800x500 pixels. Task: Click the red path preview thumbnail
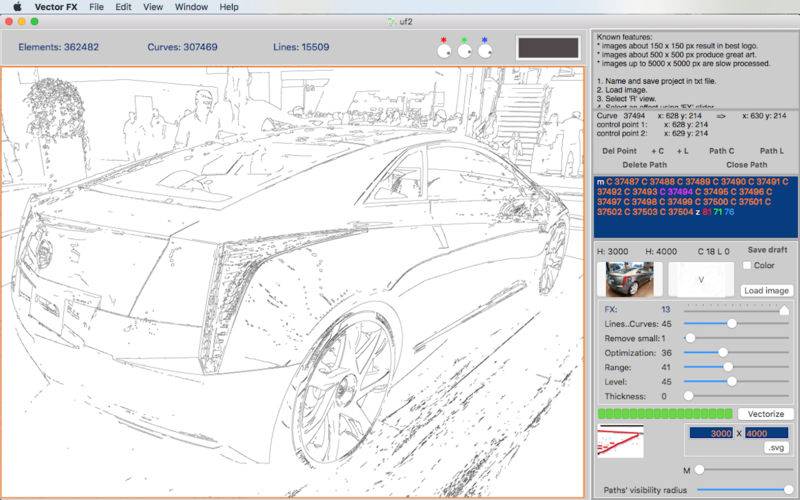(621, 440)
